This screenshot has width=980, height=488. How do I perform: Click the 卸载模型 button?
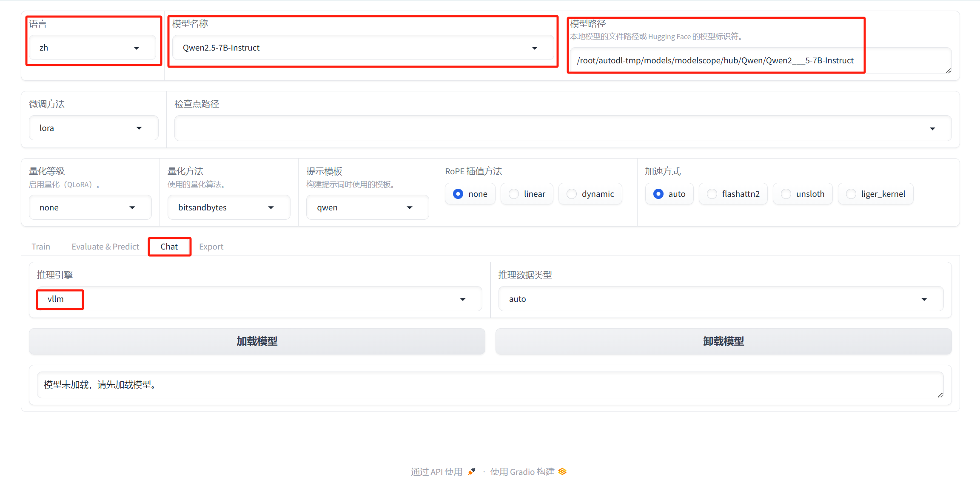click(x=723, y=341)
